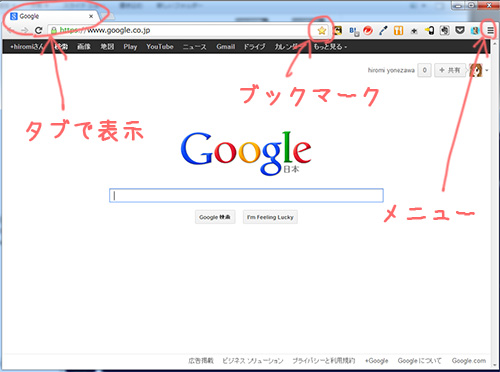Viewport: 500px width, 372px height.
Task: Open ニュース in the Google bar
Action: (x=195, y=47)
